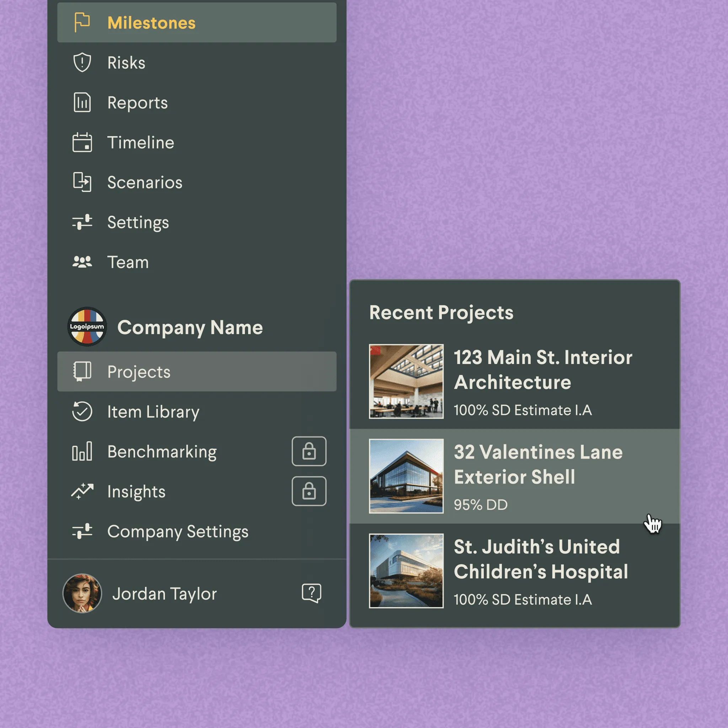Click the 95% DD progress label
Screen dimensions: 728x728
[x=481, y=505]
